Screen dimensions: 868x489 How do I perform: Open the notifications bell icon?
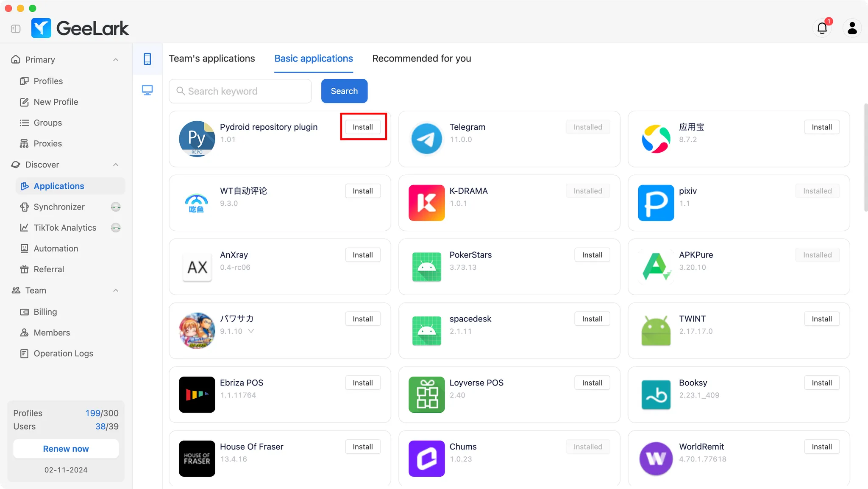(822, 28)
